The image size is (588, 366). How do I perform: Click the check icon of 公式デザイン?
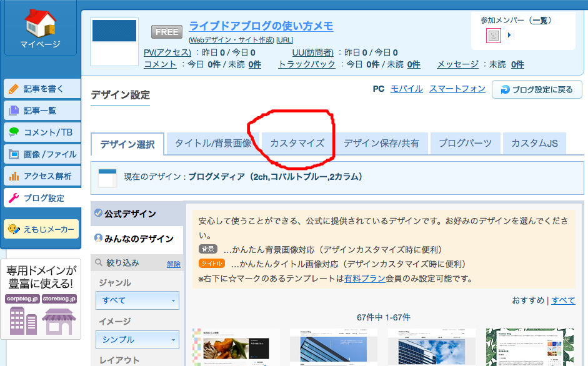pos(98,212)
